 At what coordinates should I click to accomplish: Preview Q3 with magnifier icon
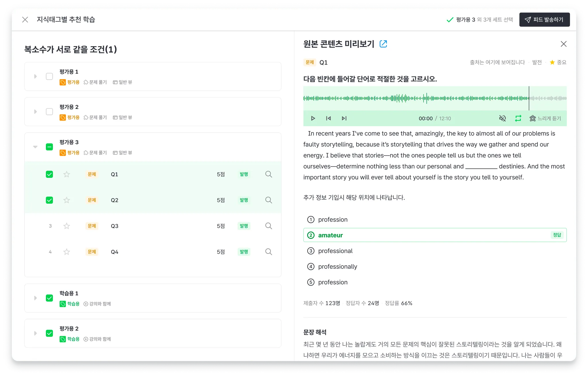coord(268,226)
